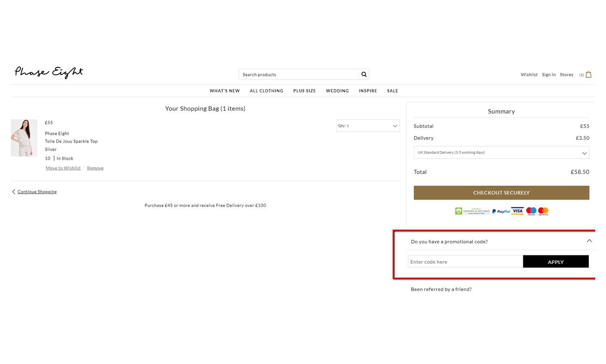Open the SALE menu
Screen dimensions: 606x364
pyautogui.click(x=392, y=91)
